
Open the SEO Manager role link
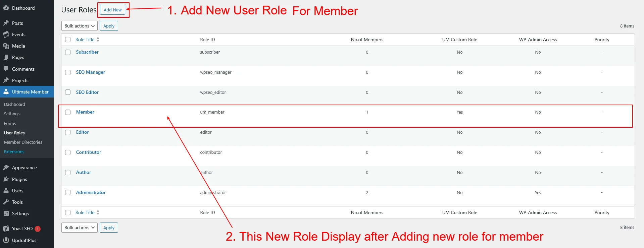(91, 72)
